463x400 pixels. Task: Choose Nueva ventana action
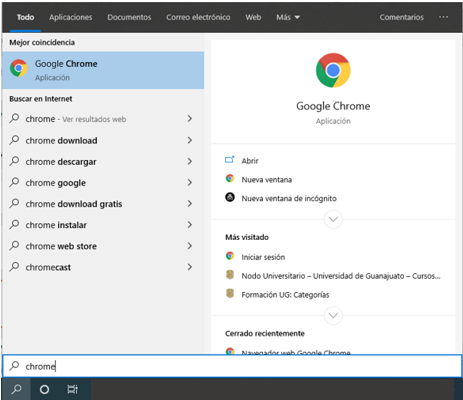coord(267,180)
